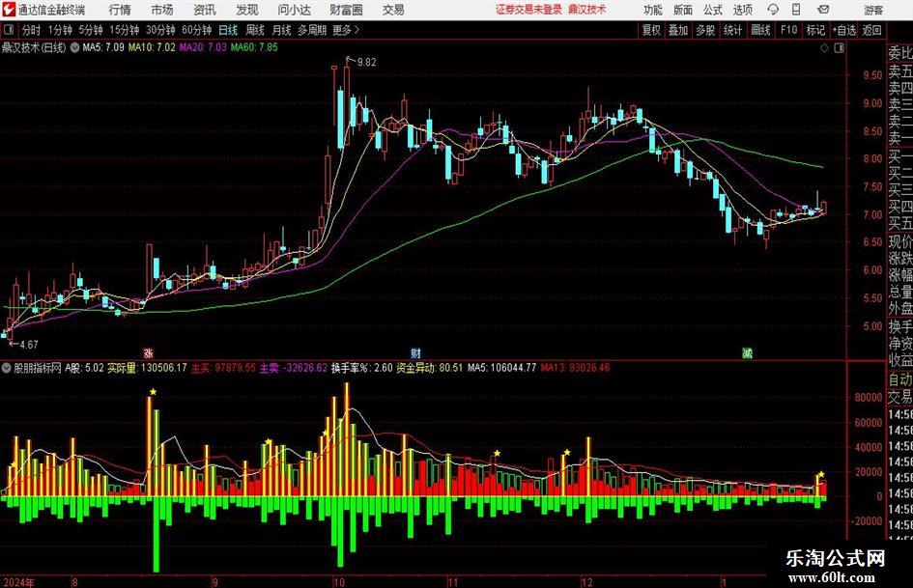Open the 版面 menu

[682, 10]
